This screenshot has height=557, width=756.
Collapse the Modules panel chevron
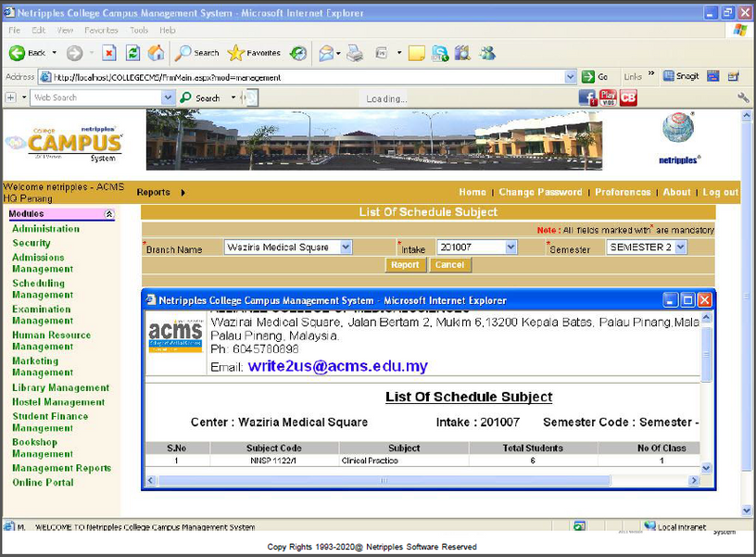[x=109, y=214]
